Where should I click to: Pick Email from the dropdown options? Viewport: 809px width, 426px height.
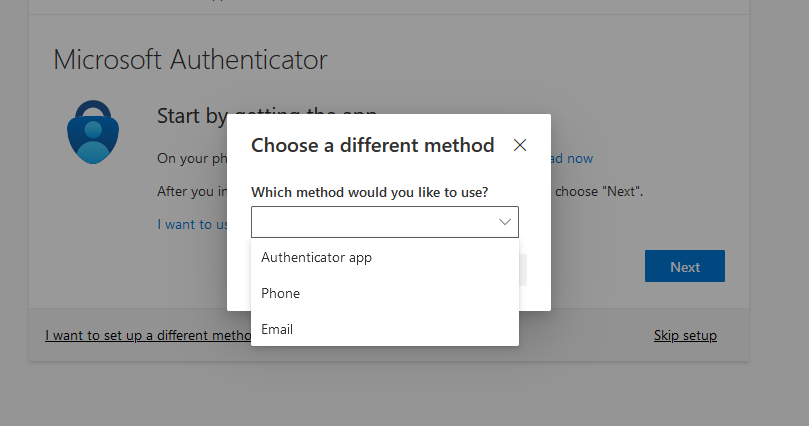pos(385,329)
